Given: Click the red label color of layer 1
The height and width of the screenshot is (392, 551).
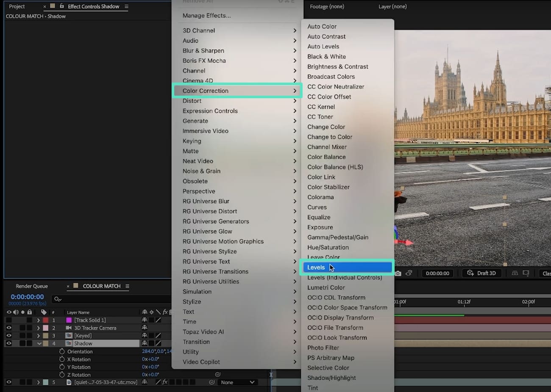Looking at the screenshot, I should click(45, 320).
